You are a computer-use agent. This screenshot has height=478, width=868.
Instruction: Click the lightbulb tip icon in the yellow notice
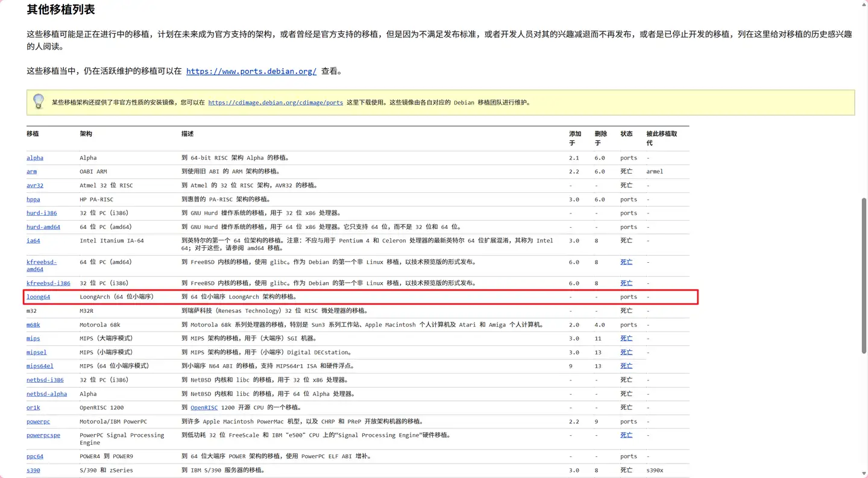click(x=39, y=101)
